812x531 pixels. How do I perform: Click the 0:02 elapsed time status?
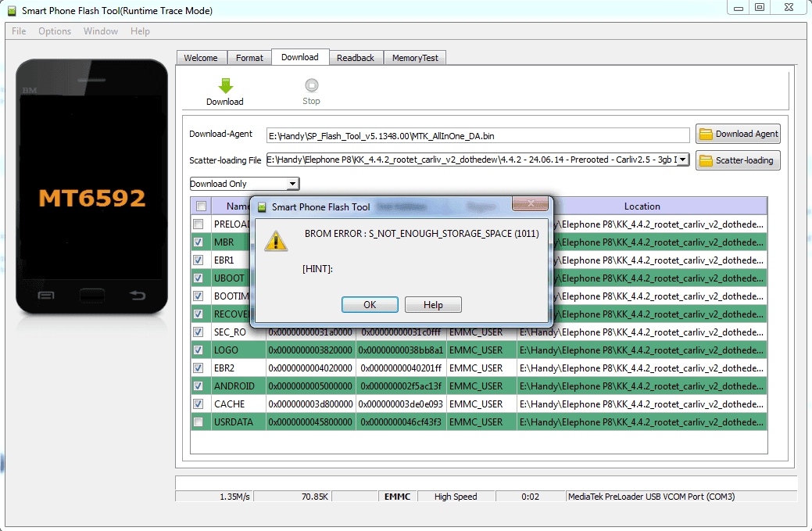531,497
